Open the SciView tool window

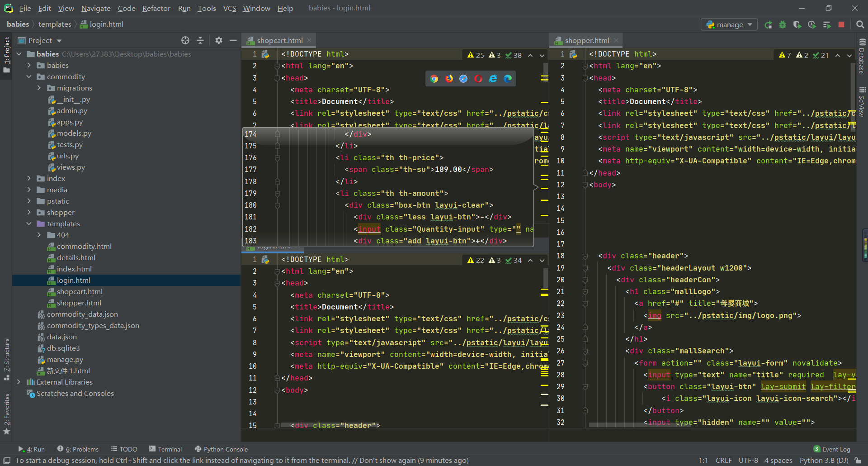pos(862,101)
